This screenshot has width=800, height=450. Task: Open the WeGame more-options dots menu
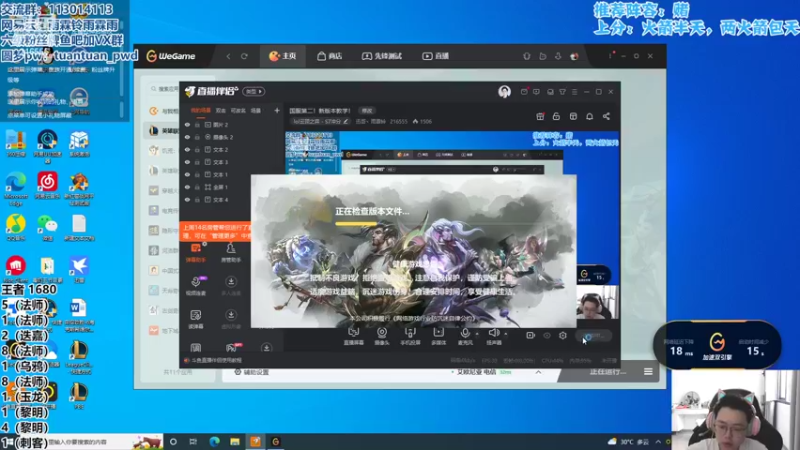(610, 56)
